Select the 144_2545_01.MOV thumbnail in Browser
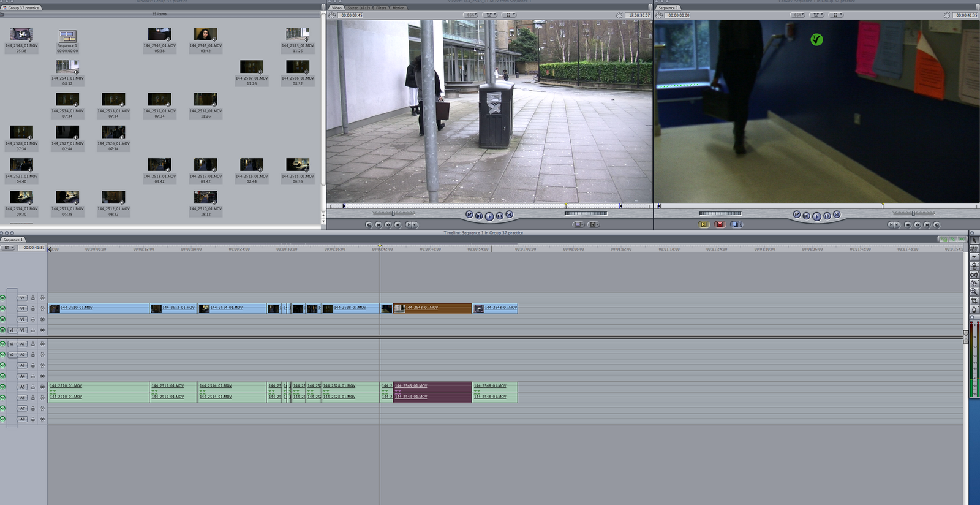Image resolution: width=980 pixels, height=505 pixels. point(206,34)
